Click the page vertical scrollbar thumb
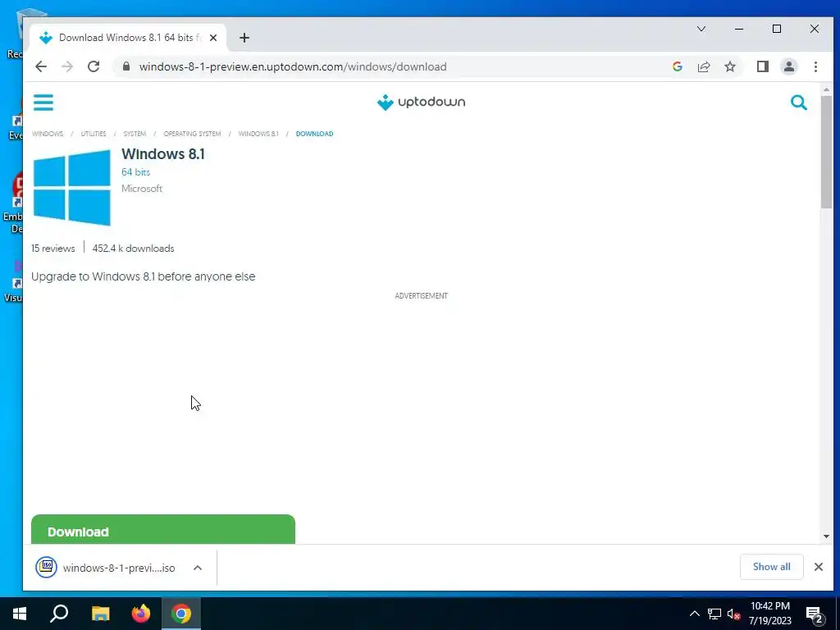The height and width of the screenshot is (630, 840). pyautogui.click(x=826, y=152)
